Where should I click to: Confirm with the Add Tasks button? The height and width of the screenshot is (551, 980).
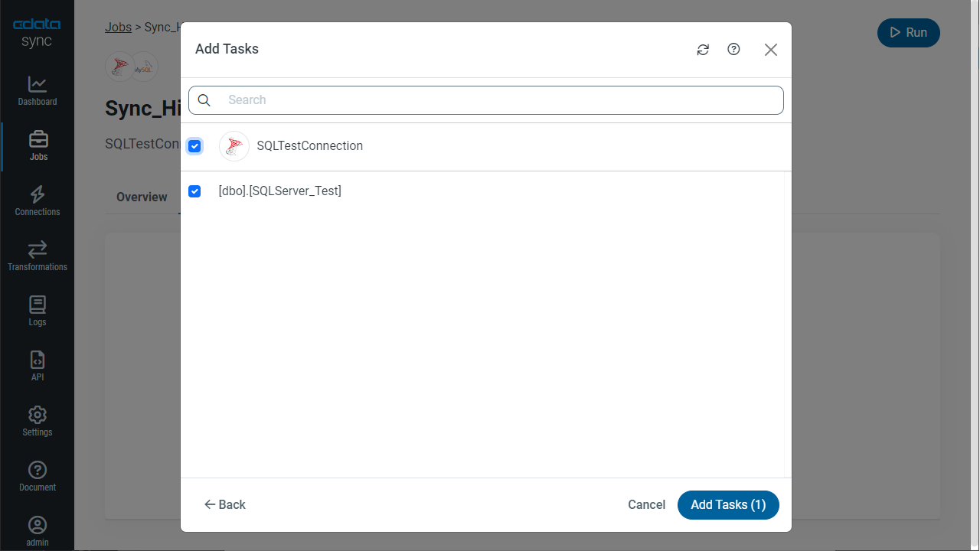click(x=728, y=504)
